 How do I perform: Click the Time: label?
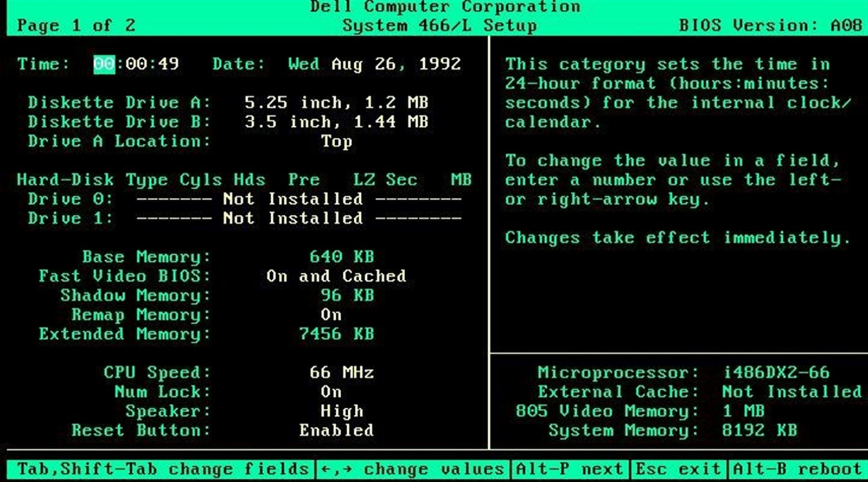pos(43,64)
